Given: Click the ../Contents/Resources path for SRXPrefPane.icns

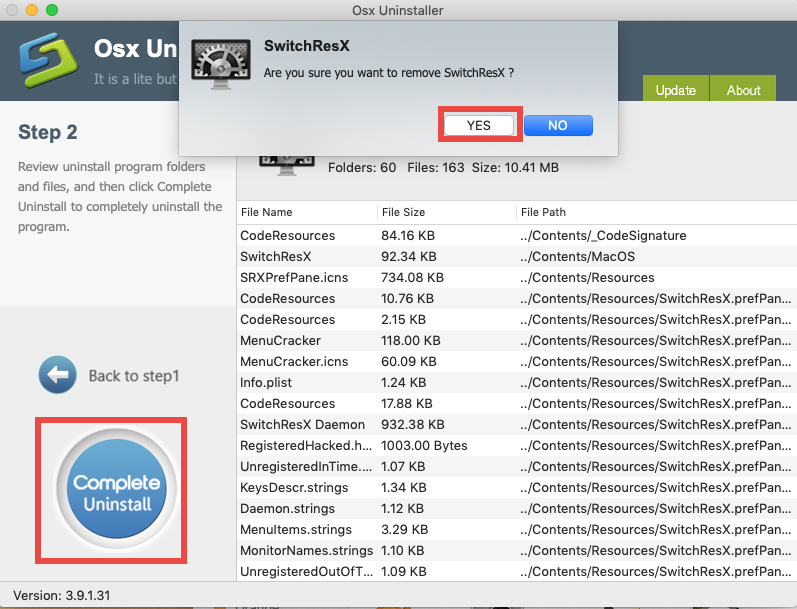Looking at the screenshot, I should pos(587,278).
